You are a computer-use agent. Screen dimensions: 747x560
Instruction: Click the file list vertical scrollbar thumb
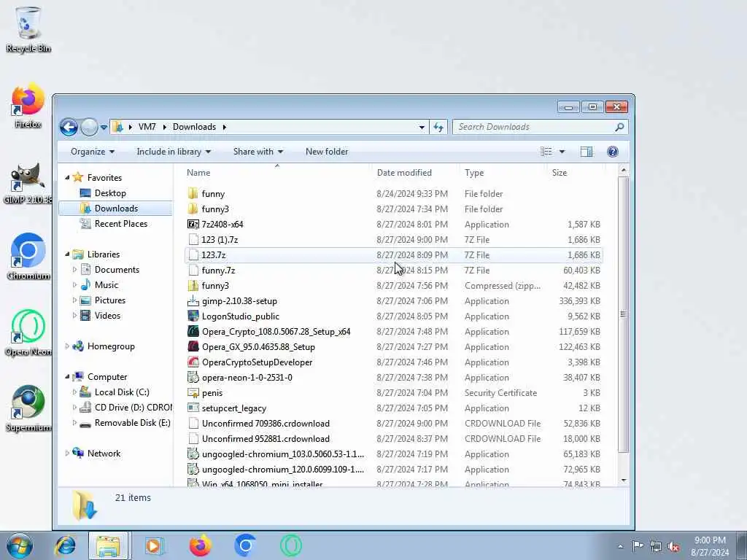coord(623,314)
